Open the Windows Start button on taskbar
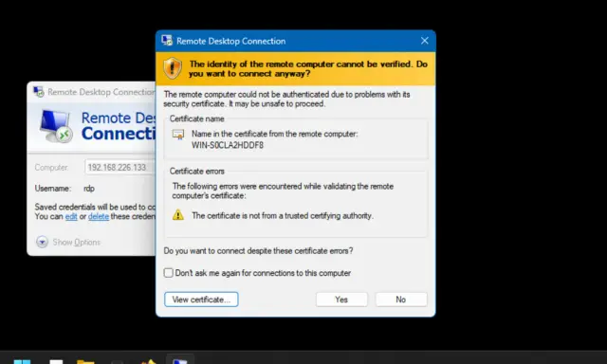The image size is (607, 364). point(22,362)
